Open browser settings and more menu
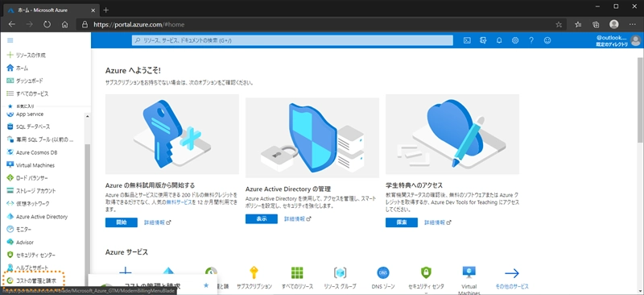This screenshot has height=295, width=644. [632, 24]
